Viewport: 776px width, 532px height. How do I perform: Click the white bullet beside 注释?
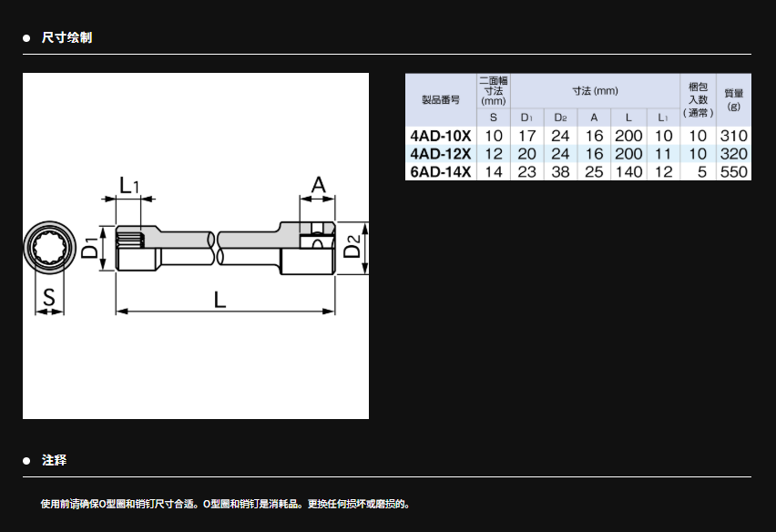pos(27,461)
